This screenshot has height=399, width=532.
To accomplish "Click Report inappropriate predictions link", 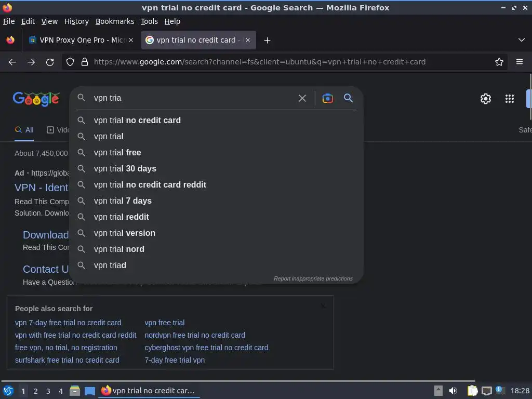I will coord(313,278).
